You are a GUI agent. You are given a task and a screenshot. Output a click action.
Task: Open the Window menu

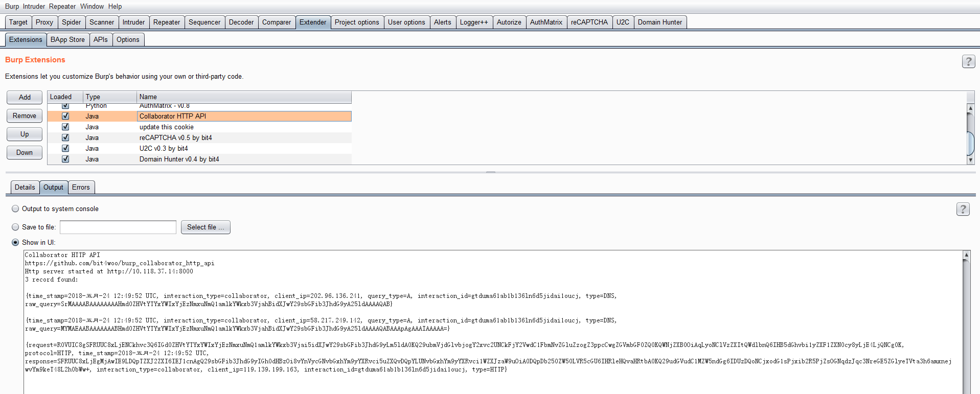pos(92,6)
